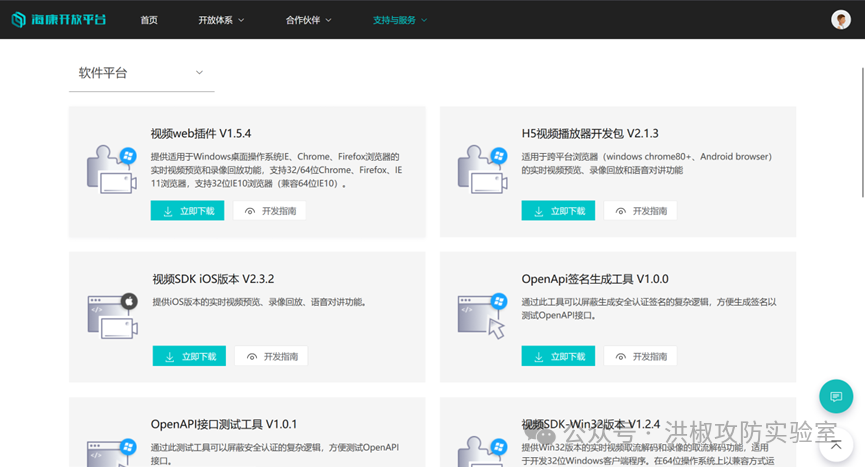Click description text of 视频SDK iOS版本
This screenshot has height=467, width=865.
tap(260, 302)
